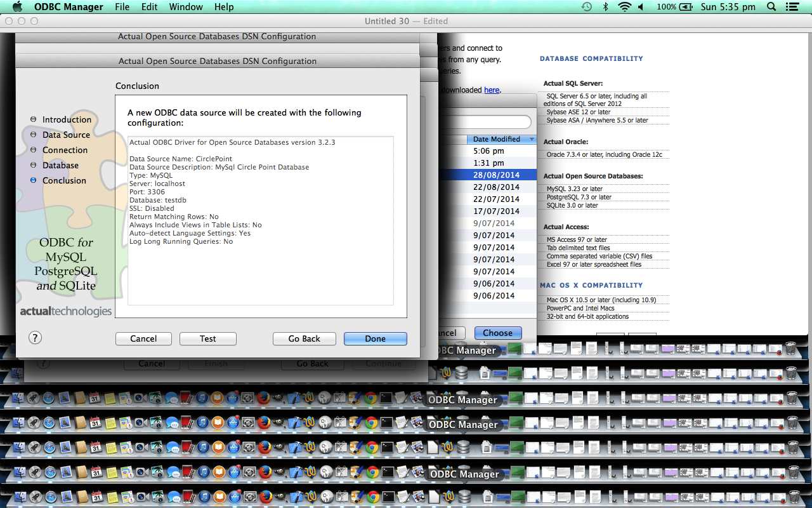Open the File menu

pos(122,7)
